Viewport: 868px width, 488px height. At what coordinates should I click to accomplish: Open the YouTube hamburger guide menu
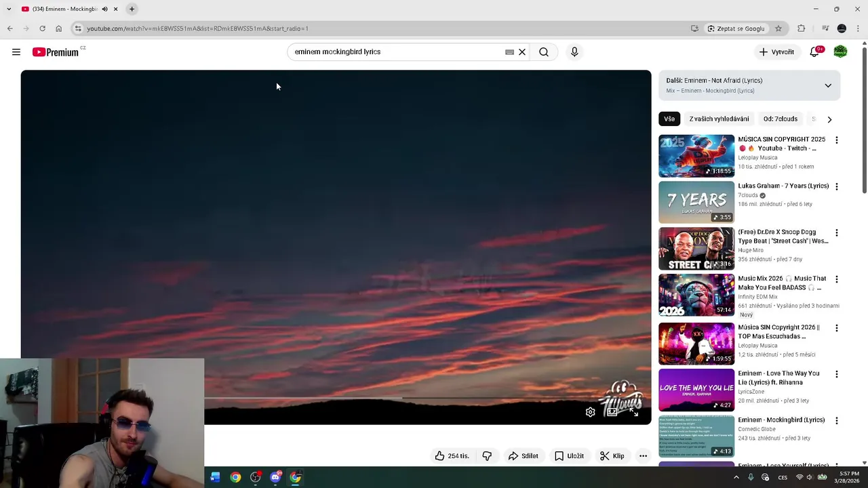point(16,52)
